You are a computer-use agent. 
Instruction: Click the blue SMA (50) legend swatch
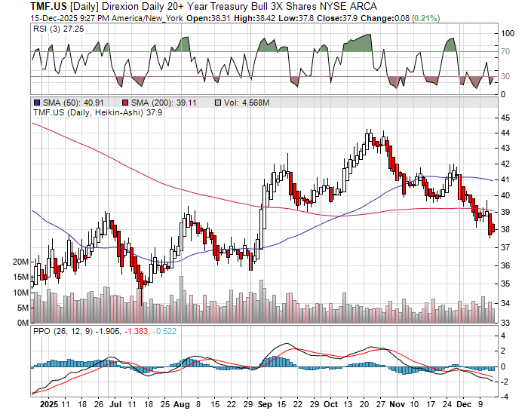click(x=36, y=103)
